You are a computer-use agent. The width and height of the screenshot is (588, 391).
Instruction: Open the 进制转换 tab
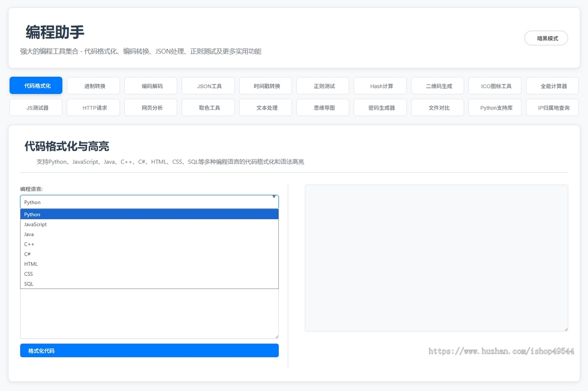(x=93, y=86)
